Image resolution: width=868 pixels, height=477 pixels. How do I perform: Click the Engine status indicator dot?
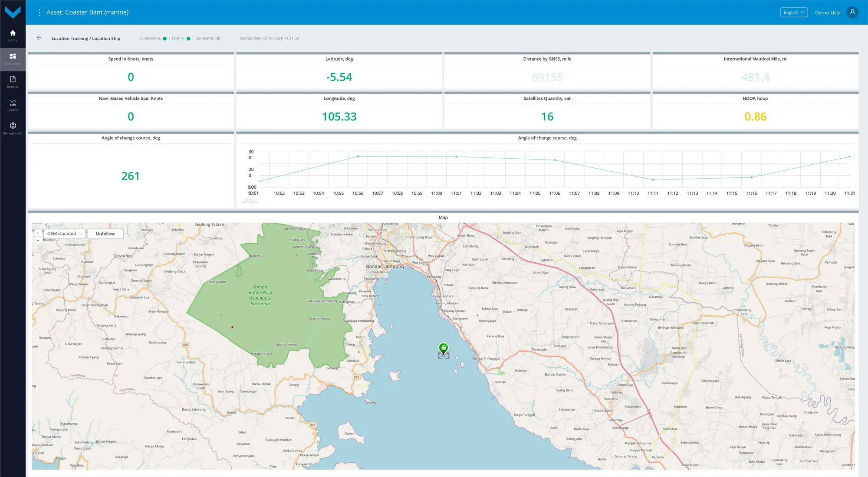(x=188, y=39)
